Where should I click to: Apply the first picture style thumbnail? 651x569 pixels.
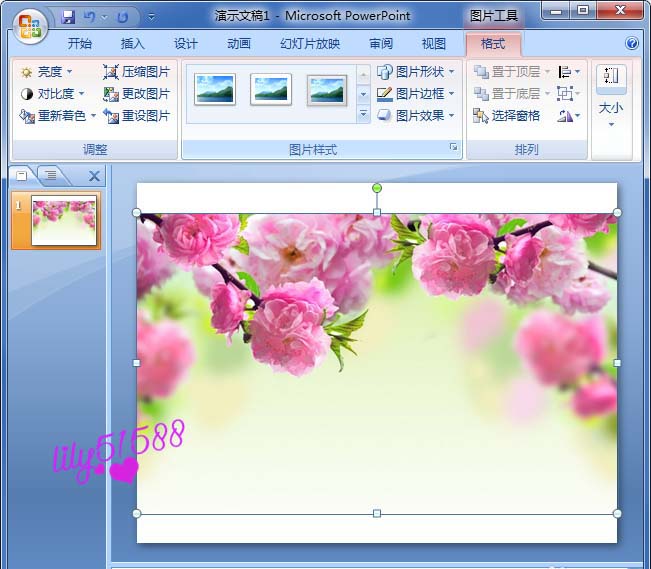[x=215, y=89]
